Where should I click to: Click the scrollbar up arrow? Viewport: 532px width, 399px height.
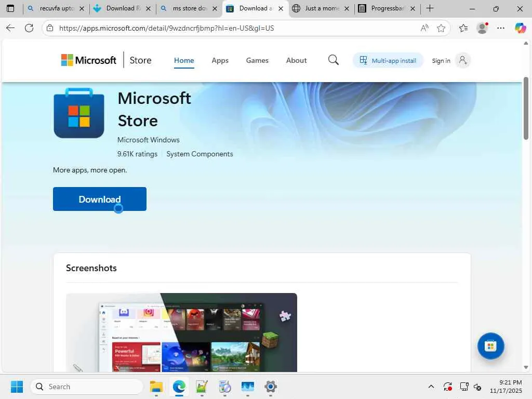click(526, 44)
